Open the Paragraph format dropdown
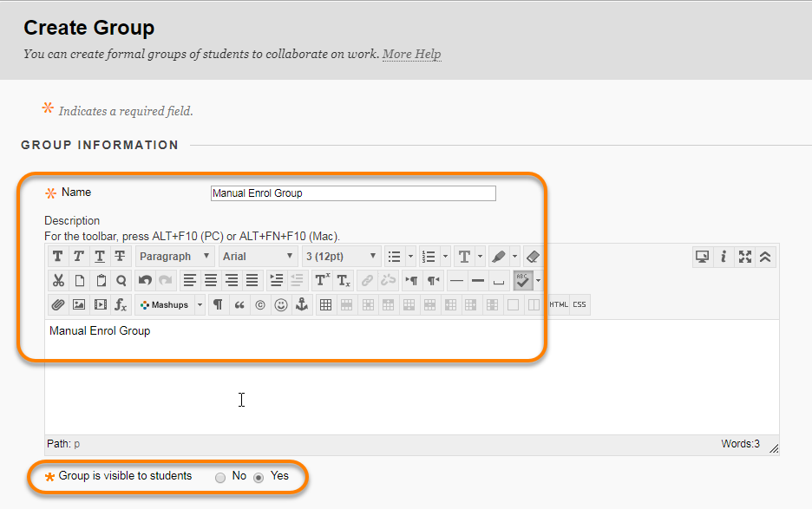Screen dimensions: 812x509 point(174,257)
